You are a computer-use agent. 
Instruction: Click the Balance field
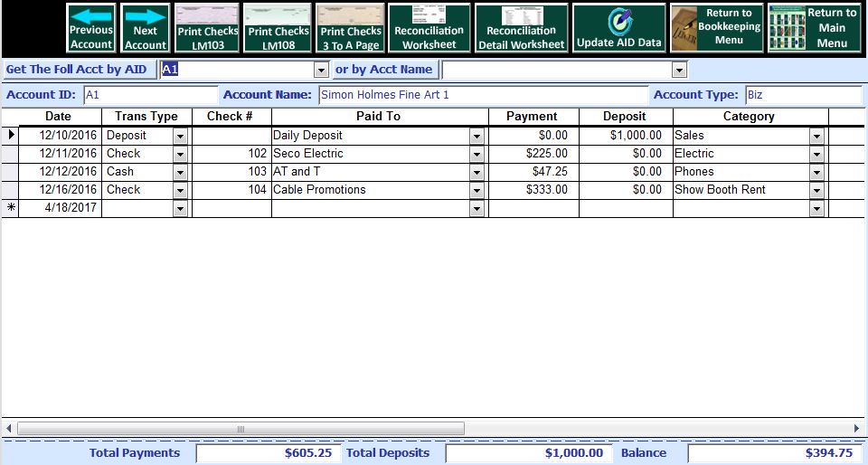point(774,453)
